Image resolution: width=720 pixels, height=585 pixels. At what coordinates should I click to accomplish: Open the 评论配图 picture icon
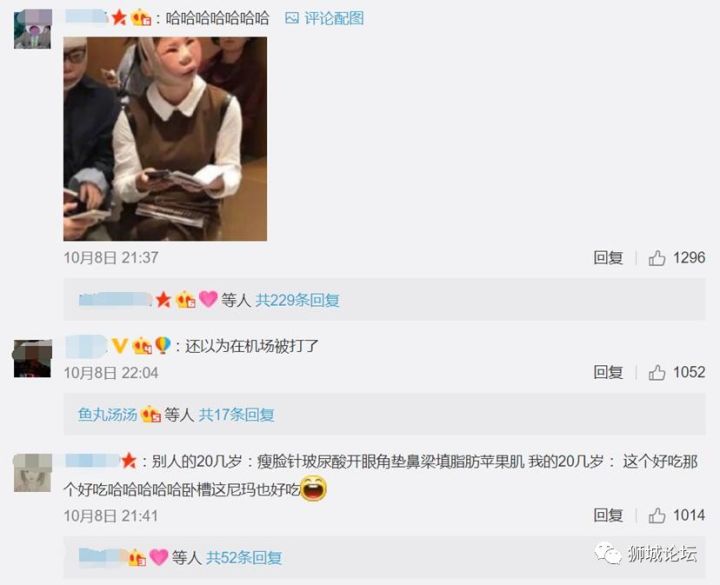point(292,18)
